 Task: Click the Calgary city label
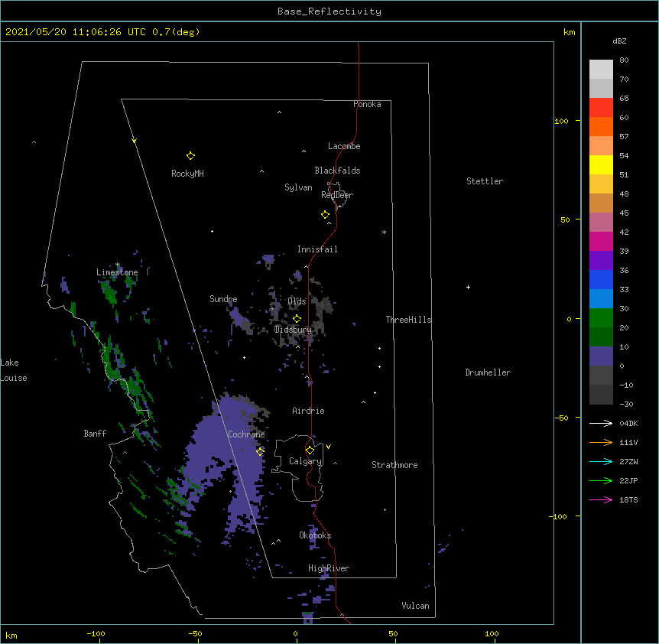click(306, 461)
